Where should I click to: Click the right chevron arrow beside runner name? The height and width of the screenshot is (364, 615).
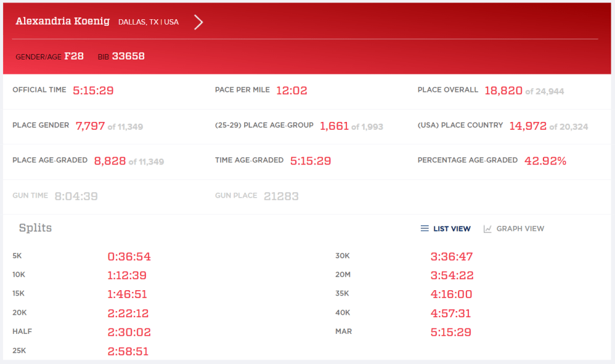tap(198, 22)
